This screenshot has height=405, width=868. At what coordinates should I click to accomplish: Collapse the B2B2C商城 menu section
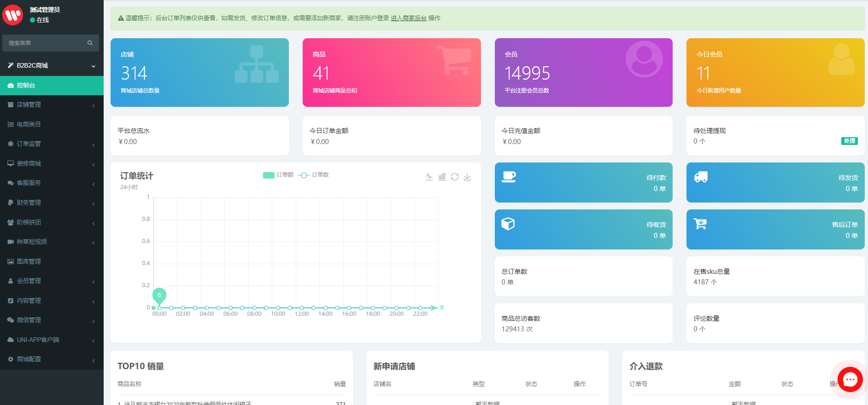click(x=52, y=65)
